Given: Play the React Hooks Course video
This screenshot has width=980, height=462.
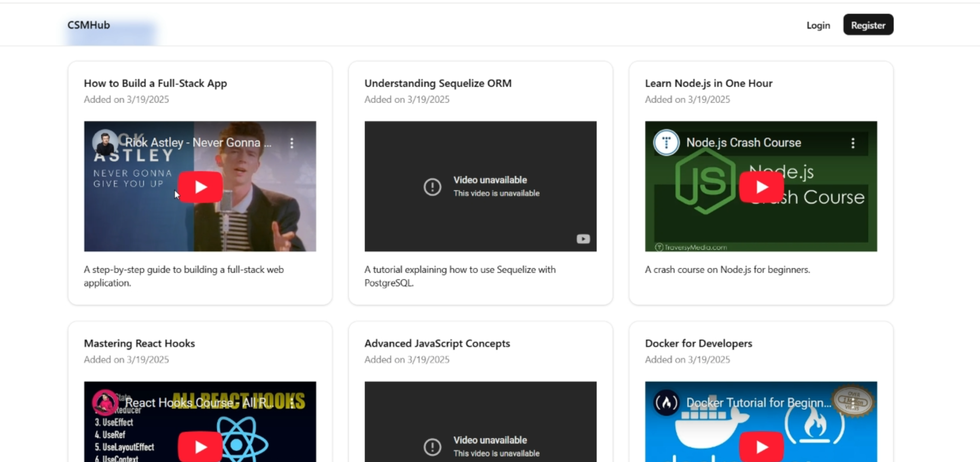Looking at the screenshot, I should (x=200, y=447).
